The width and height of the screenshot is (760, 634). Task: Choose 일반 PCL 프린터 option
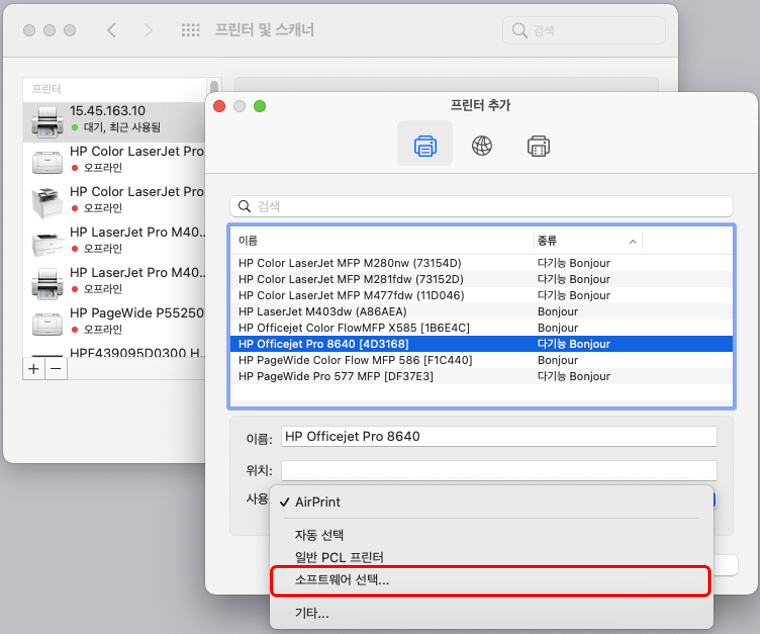(491, 557)
